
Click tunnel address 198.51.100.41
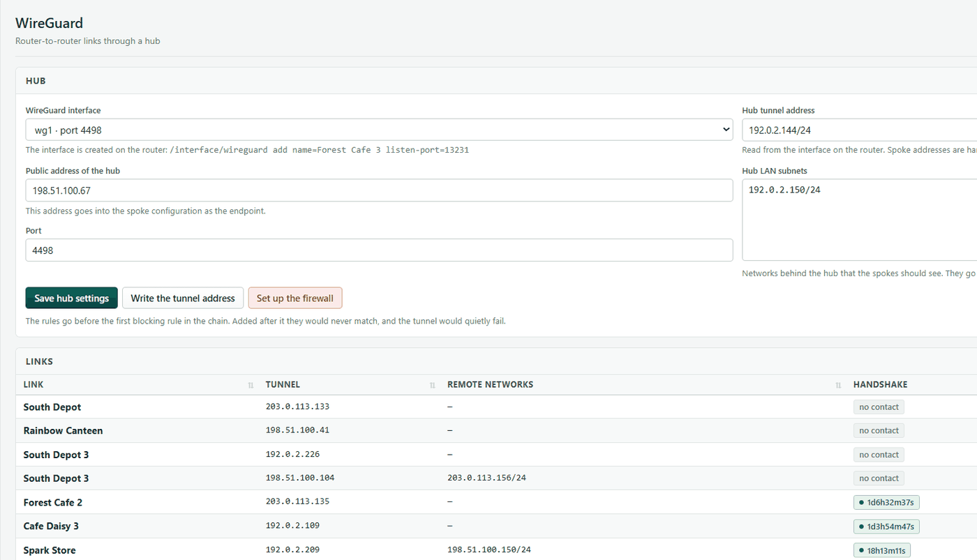point(297,430)
